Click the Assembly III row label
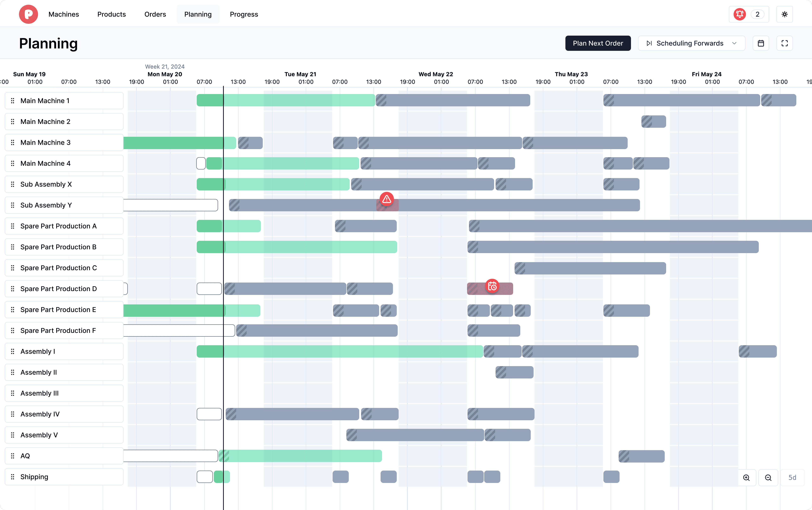Image resolution: width=812 pixels, height=510 pixels. pos(39,393)
